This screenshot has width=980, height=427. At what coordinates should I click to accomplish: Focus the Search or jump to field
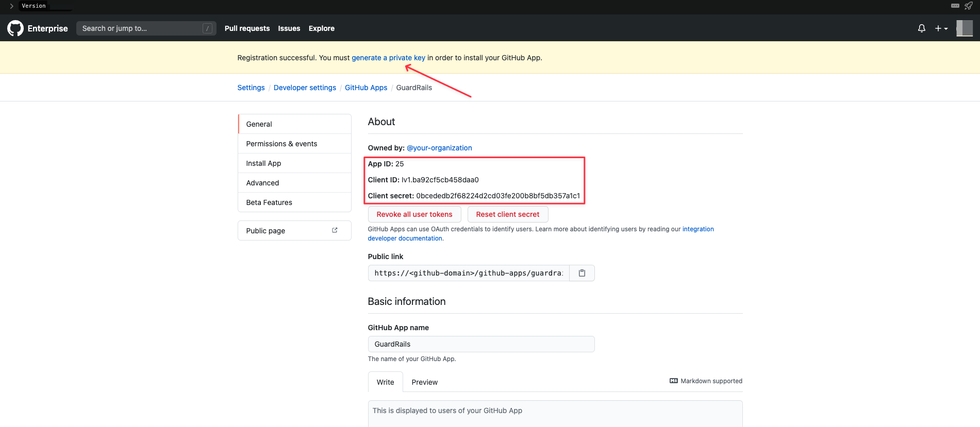pyautogui.click(x=146, y=28)
